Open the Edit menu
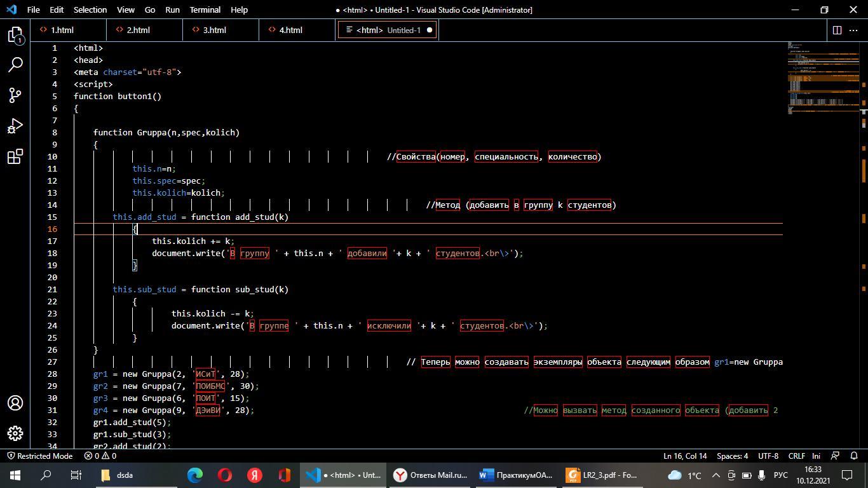 point(57,10)
